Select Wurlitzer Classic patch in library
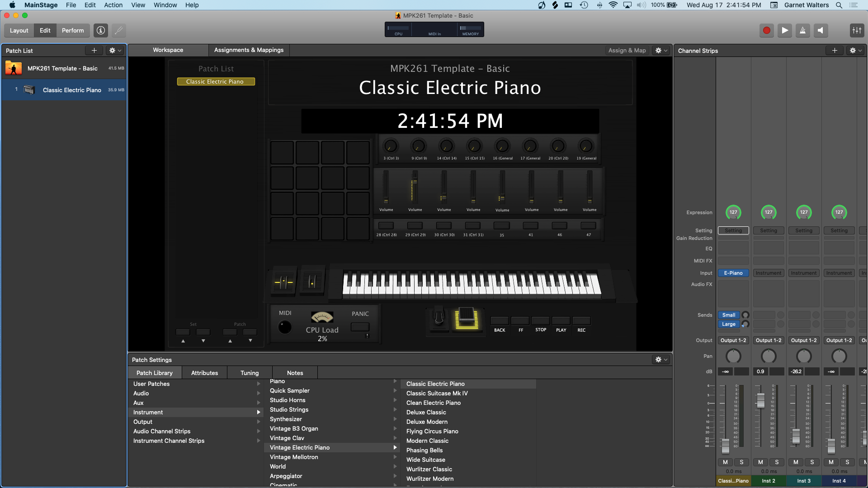The height and width of the screenshot is (488, 868). 429,469
